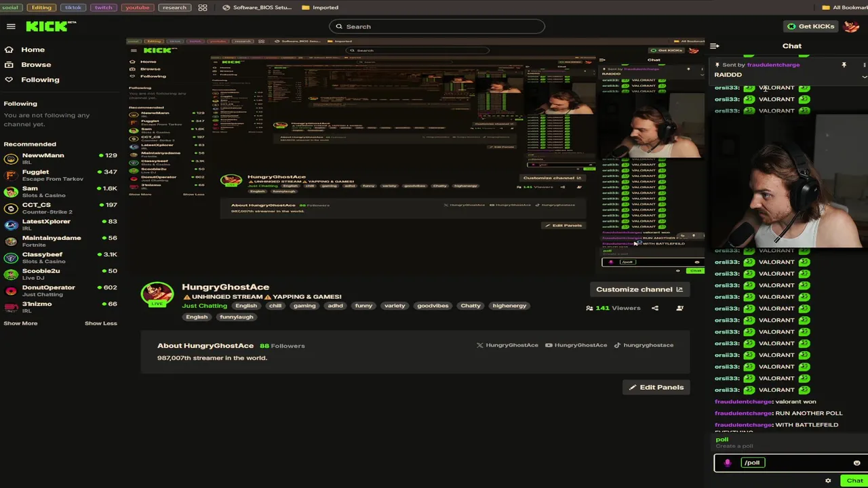Open the research bookmark folder

174,7
